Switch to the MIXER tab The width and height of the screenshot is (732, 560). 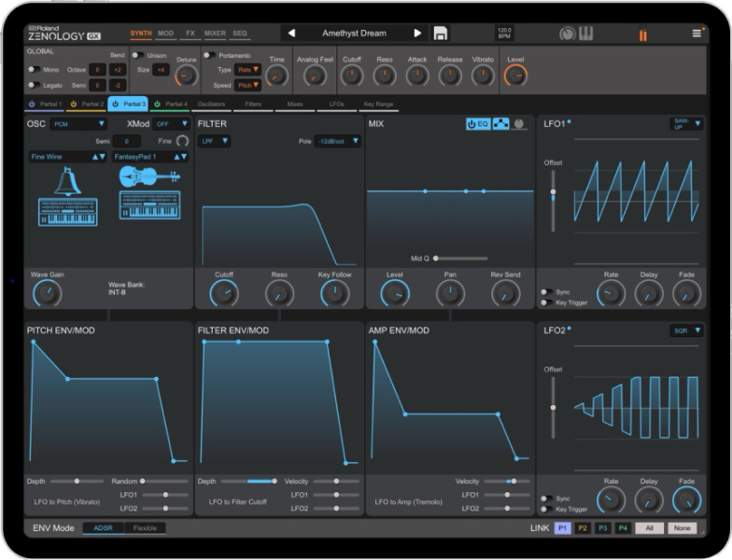click(x=215, y=34)
